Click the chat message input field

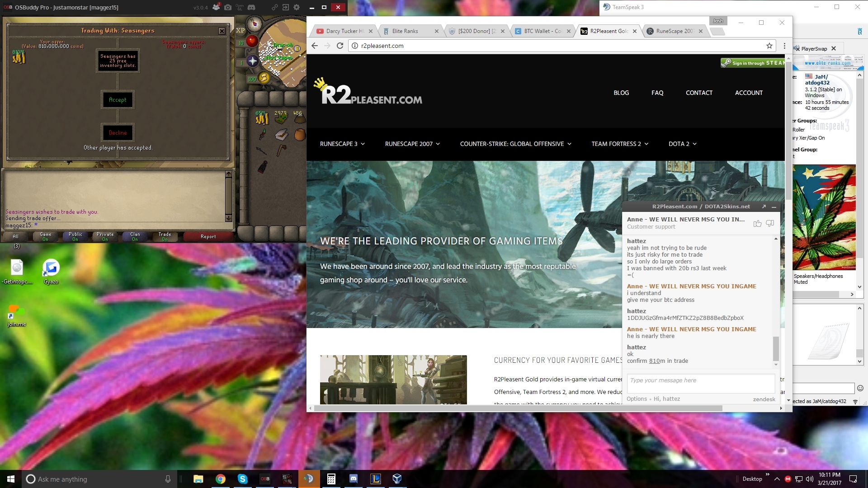700,383
